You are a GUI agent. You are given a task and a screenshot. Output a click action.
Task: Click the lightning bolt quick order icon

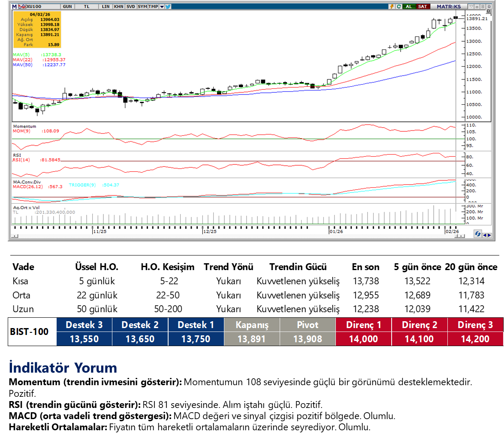(392, 6)
